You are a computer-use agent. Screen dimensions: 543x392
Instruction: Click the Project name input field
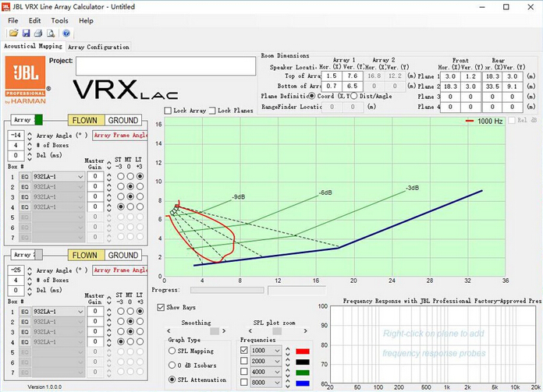click(166, 65)
